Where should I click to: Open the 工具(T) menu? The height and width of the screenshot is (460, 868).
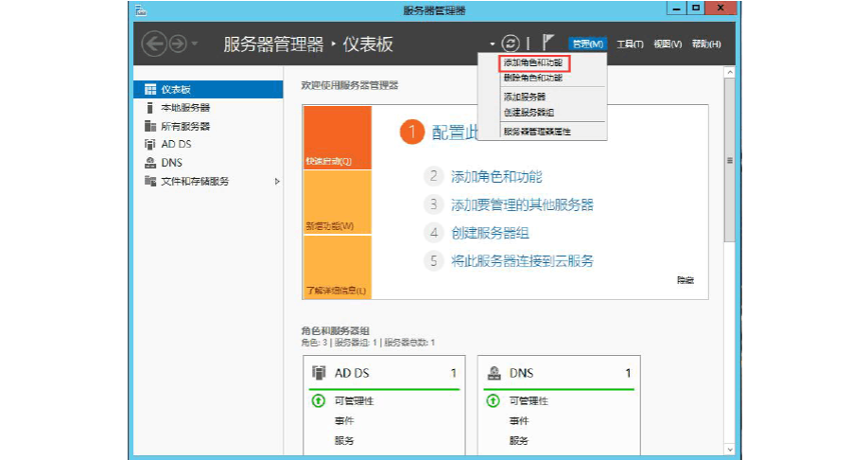[x=630, y=44]
